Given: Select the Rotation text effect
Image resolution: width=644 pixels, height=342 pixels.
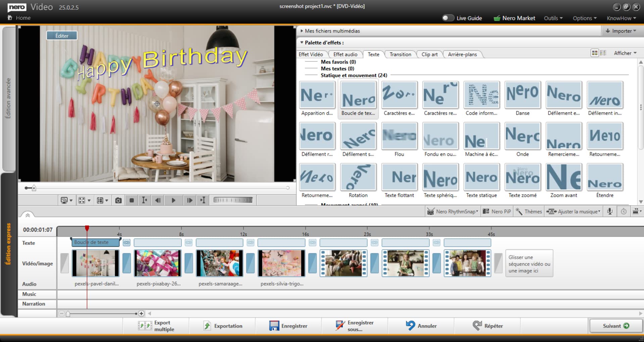Looking at the screenshot, I should tap(358, 181).
